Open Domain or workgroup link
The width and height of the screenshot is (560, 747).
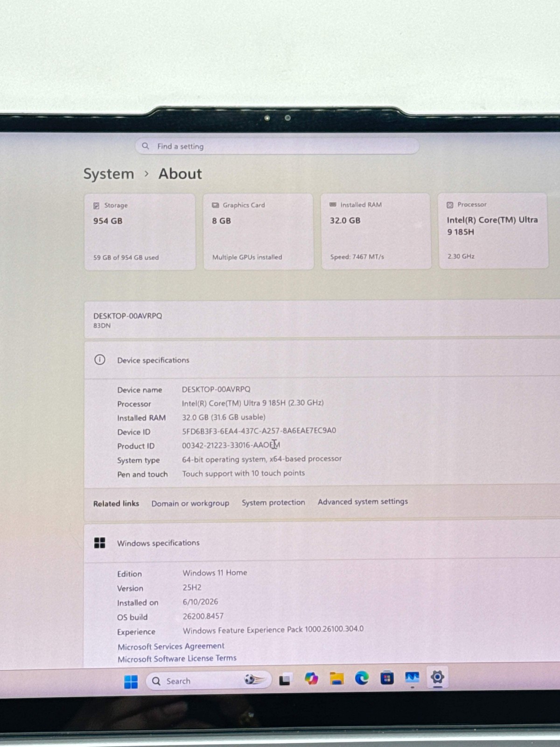pyautogui.click(x=190, y=503)
